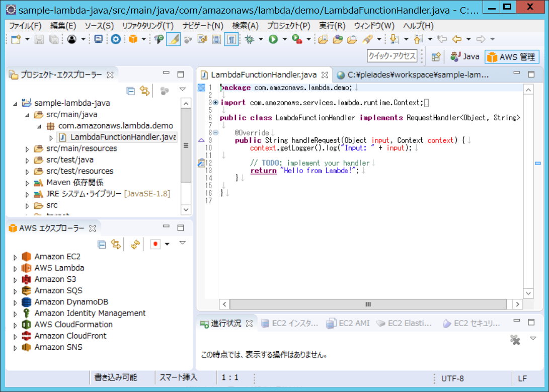Switch to the LambdaFunctionHandler.java editor tab
The width and height of the screenshot is (549, 392).
point(263,75)
